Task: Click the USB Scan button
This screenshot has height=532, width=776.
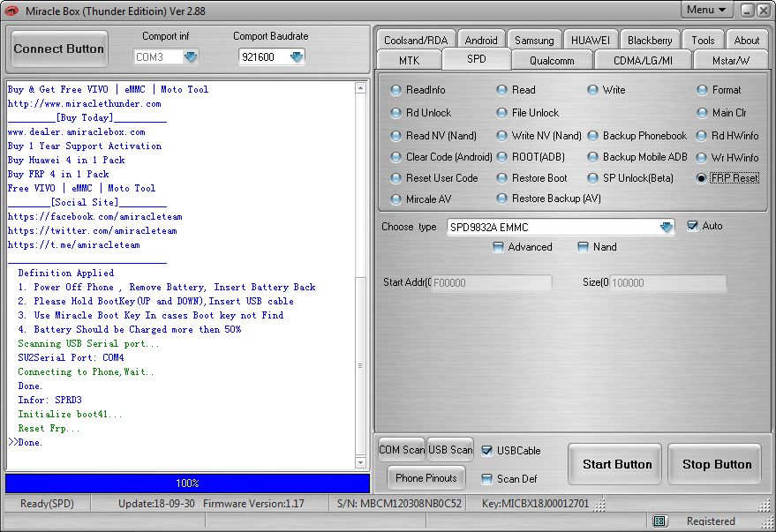Action: point(450,449)
